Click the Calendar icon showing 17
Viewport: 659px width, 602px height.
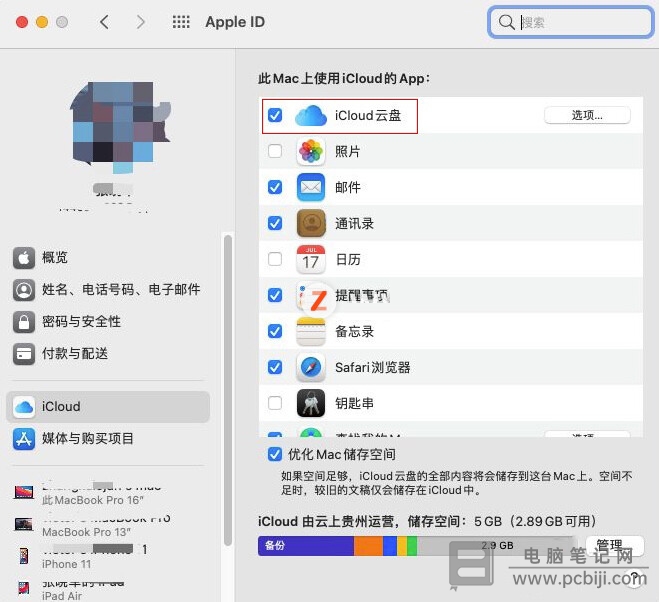point(311,259)
